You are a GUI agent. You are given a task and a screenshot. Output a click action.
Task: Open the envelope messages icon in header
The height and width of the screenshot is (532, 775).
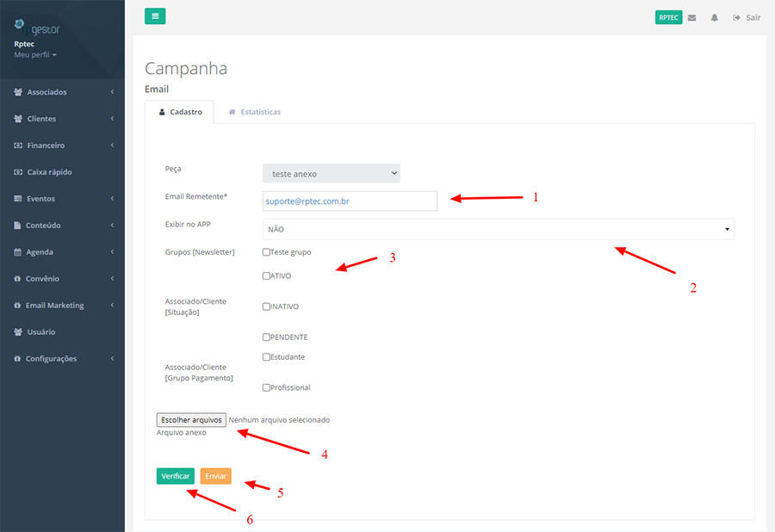click(x=691, y=17)
